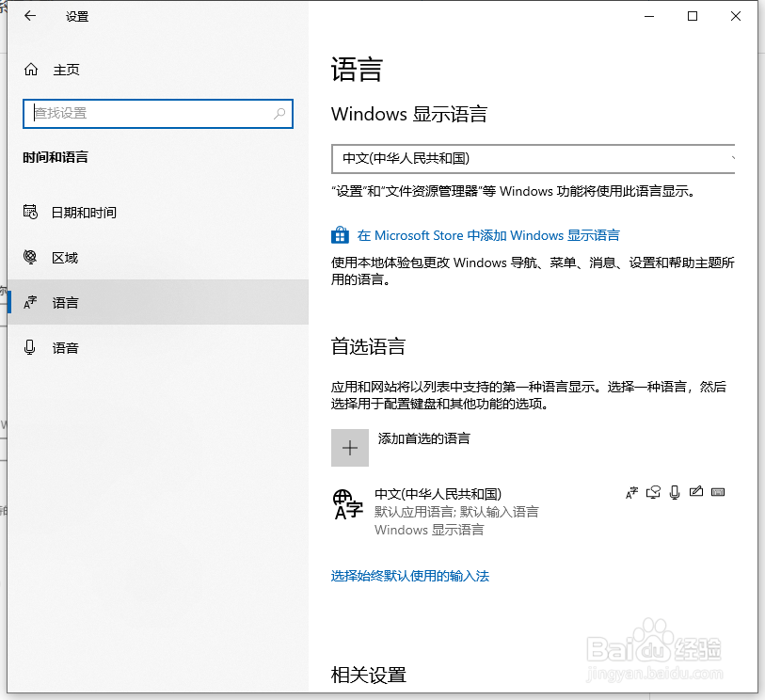Click the 语言 sidebar icon
765x700 pixels.
(30, 302)
